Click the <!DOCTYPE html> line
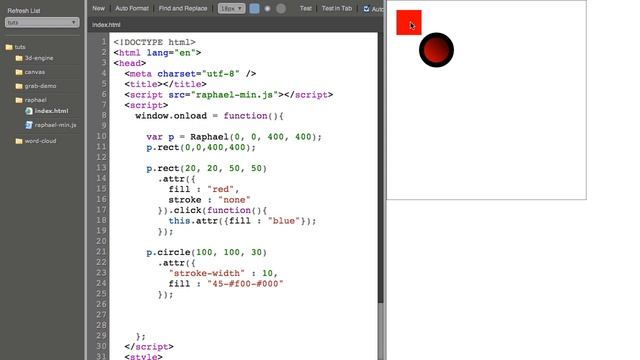 pyautogui.click(x=155, y=42)
